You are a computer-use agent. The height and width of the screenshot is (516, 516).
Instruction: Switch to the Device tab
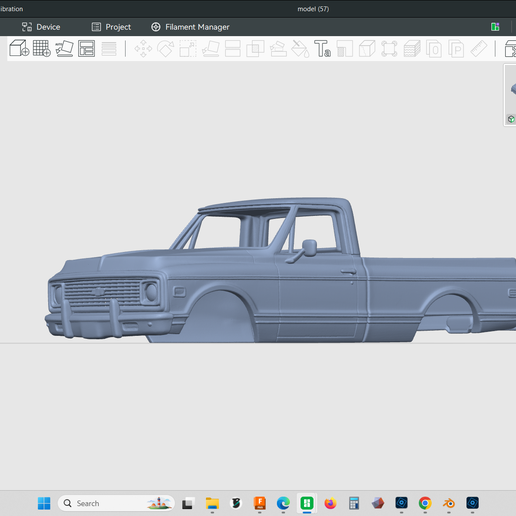click(x=41, y=27)
